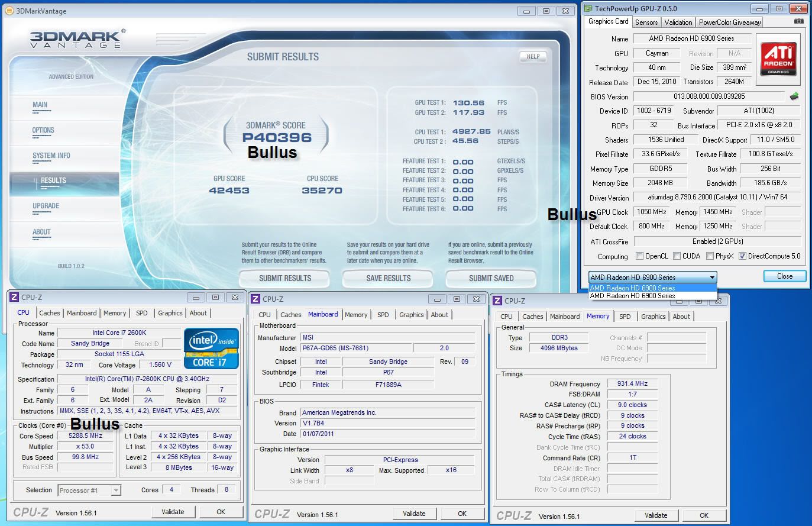This screenshot has height=526, width=812.
Task: Switch to the Validation tab in GPU-Z
Action: tap(678, 22)
